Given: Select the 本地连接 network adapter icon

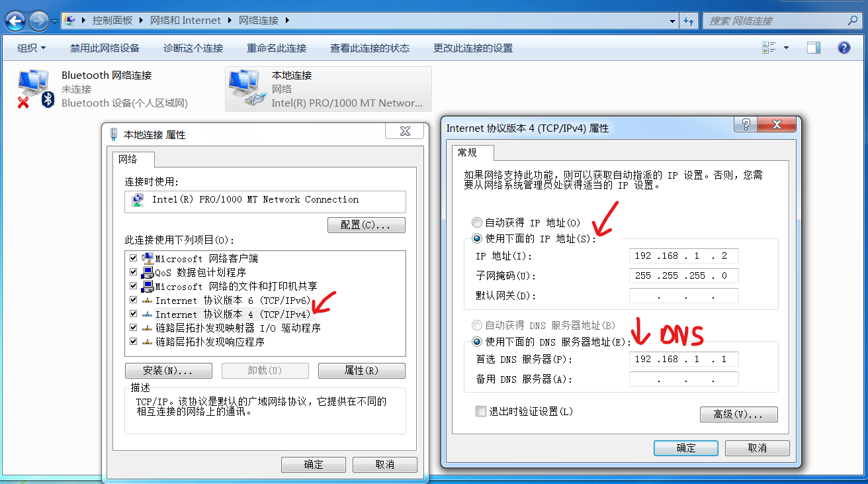Looking at the screenshot, I should (x=245, y=89).
